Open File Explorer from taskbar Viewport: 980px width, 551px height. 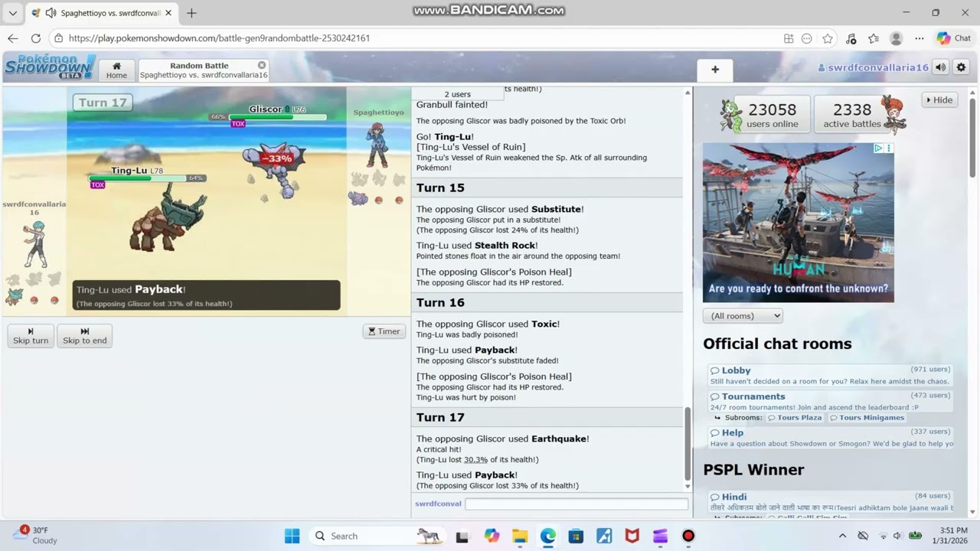coord(520,536)
